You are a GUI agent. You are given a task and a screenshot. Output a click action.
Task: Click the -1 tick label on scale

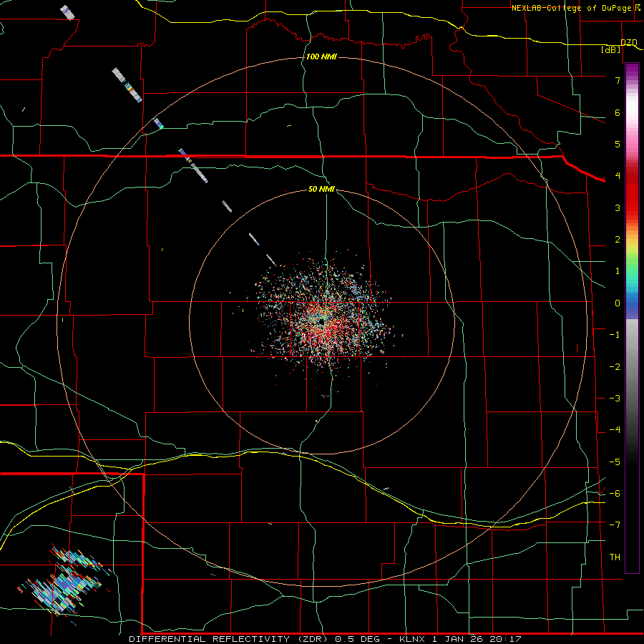[615, 335]
